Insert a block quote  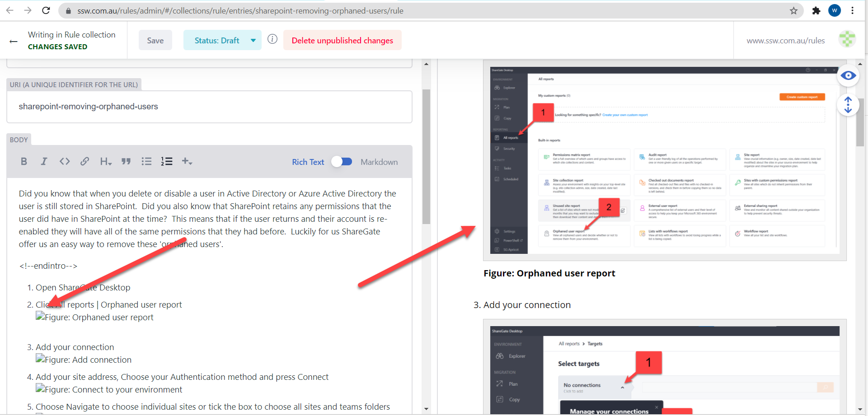tap(126, 162)
